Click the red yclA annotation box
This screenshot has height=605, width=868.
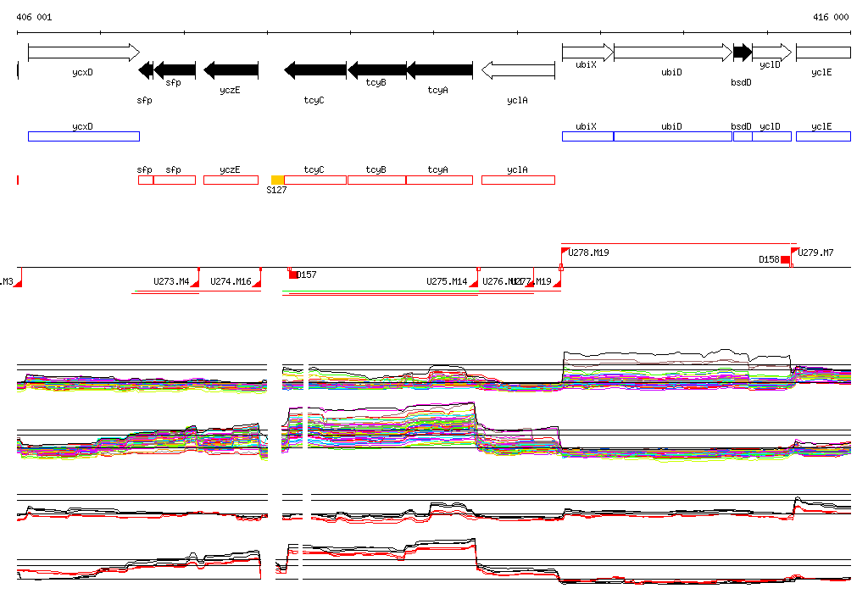(x=518, y=180)
